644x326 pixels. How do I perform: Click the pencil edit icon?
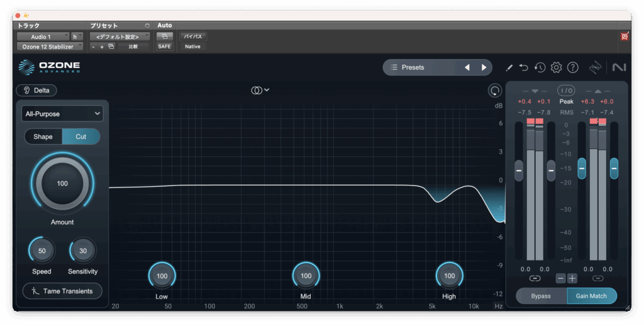[509, 67]
